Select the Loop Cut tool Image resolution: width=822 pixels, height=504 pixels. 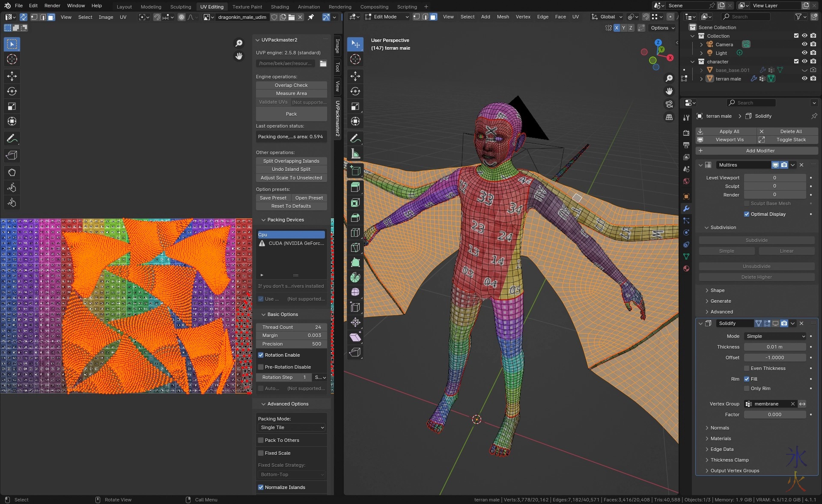click(x=355, y=233)
